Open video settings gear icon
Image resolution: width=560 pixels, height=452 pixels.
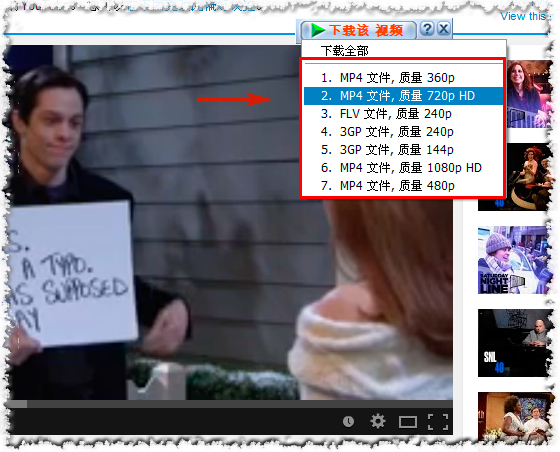(x=378, y=421)
